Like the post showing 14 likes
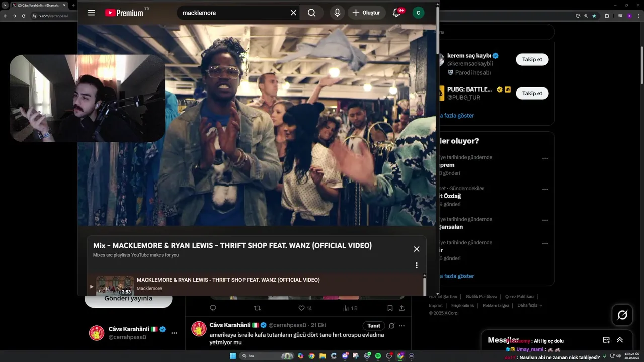This screenshot has width=644, height=362. coord(305,308)
